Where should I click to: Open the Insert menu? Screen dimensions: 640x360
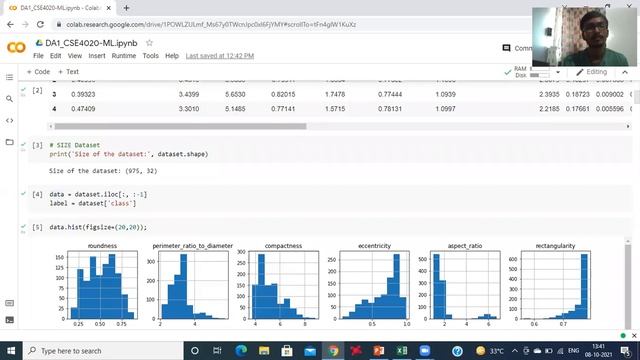[97, 56]
